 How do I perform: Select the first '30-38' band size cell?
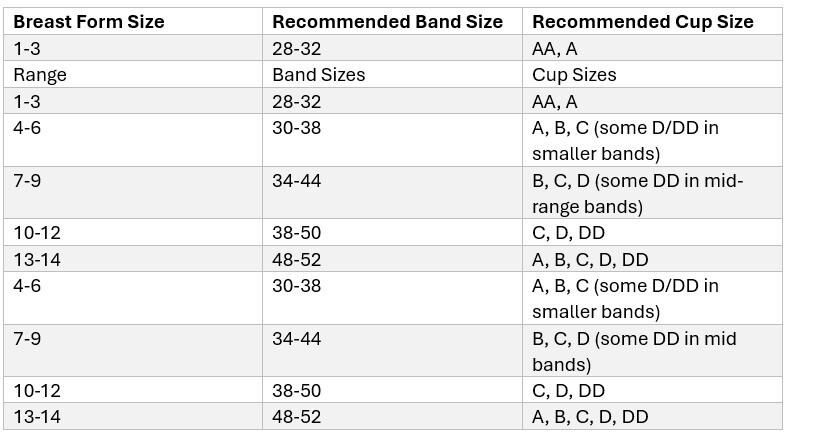pos(392,140)
